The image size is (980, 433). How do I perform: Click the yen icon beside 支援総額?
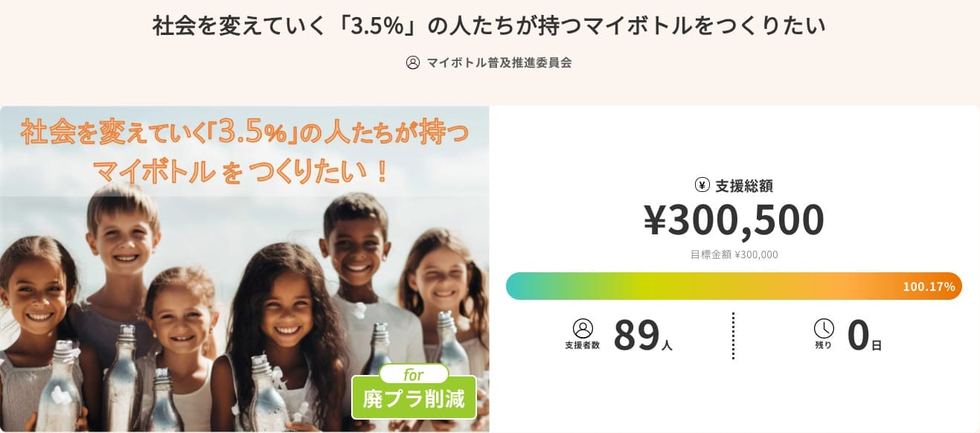tap(702, 185)
